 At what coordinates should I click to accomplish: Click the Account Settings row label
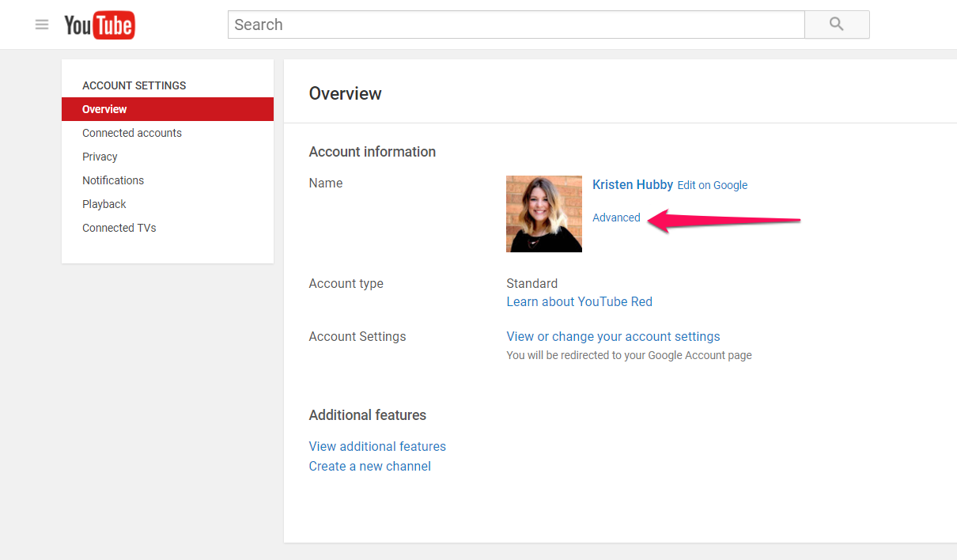(x=357, y=336)
